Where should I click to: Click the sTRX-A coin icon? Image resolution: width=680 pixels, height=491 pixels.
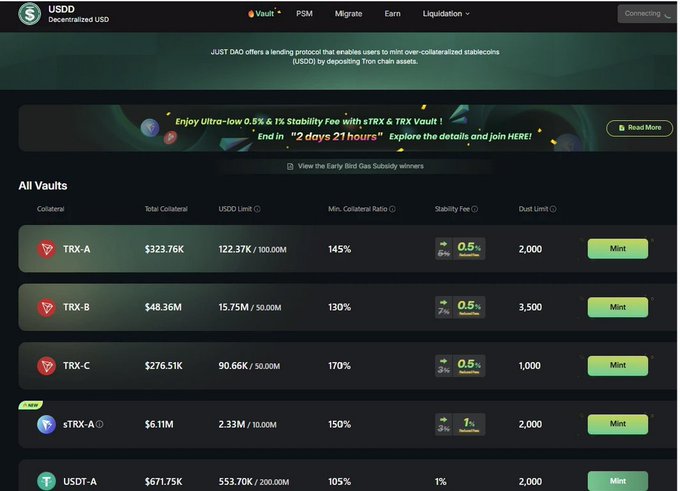pos(46,424)
